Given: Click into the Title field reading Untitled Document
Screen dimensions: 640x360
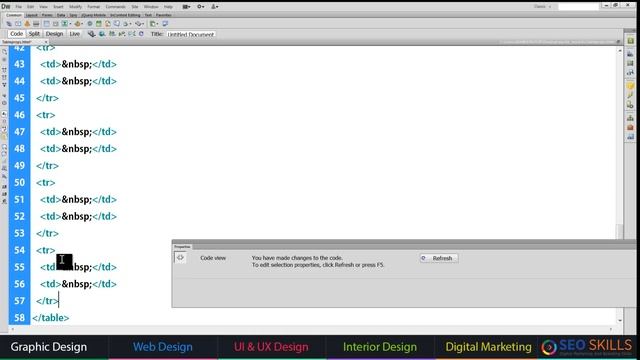Looking at the screenshot, I should click(x=191, y=34).
